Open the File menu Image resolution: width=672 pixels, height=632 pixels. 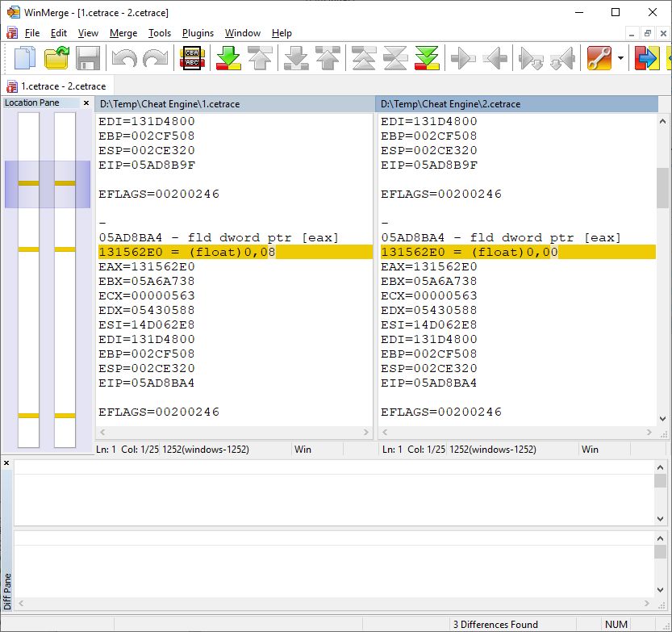(x=31, y=33)
